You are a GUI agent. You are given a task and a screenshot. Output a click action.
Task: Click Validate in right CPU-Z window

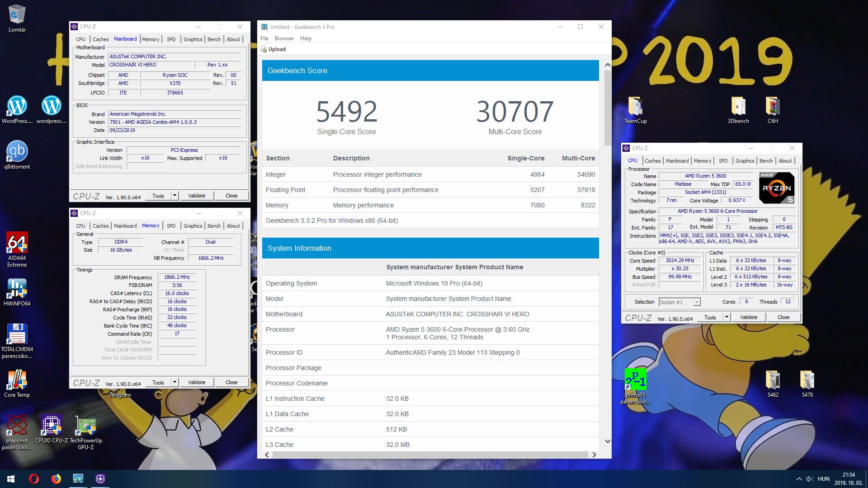(x=749, y=317)
